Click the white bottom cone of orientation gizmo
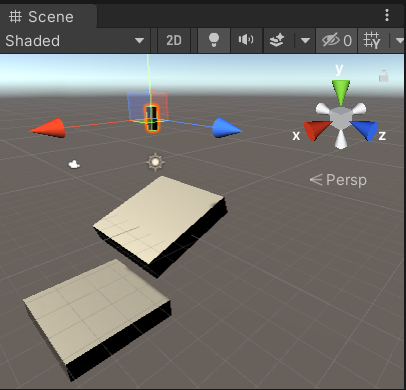The image size is (406, 390). click(x=341, y=139)
